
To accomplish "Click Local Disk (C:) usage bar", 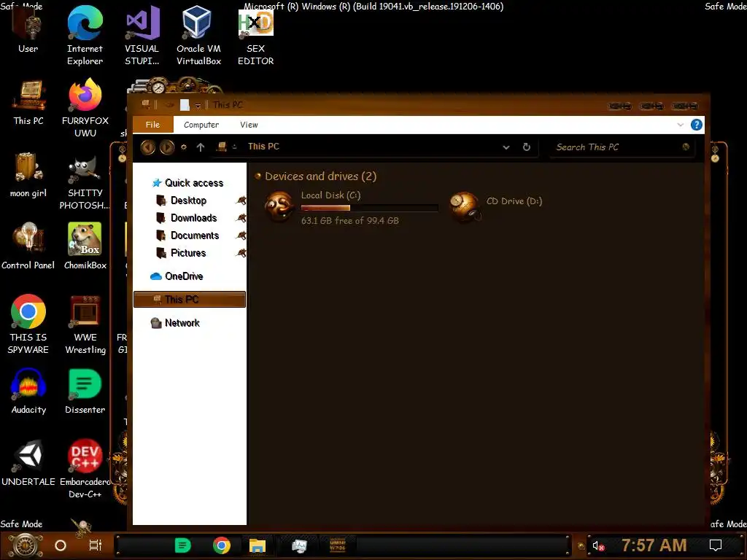I will [370, 208].
